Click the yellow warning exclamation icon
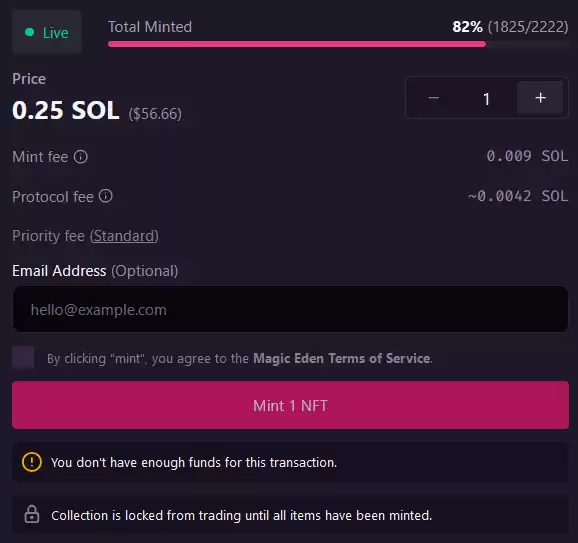The height and width of the screenshot is (543, 578). pyautogui.click(x=32, y=462)
